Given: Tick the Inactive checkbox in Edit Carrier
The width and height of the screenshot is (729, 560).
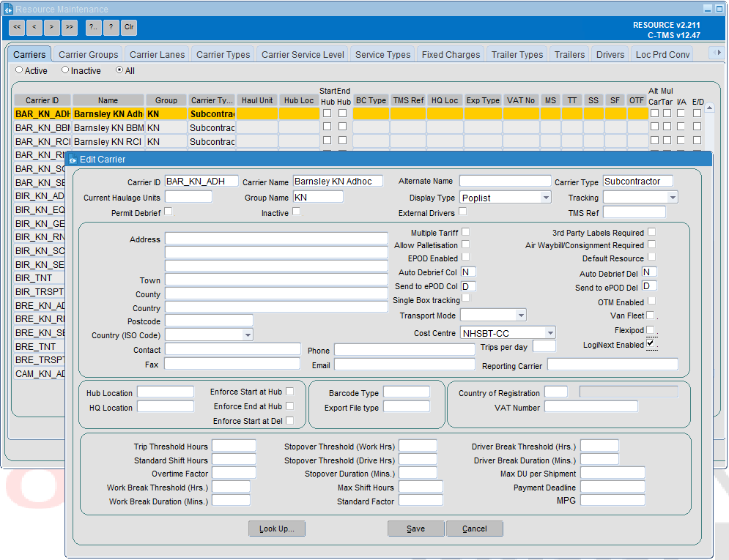Looking at the screenshot, I should click(x=296, y=212).
